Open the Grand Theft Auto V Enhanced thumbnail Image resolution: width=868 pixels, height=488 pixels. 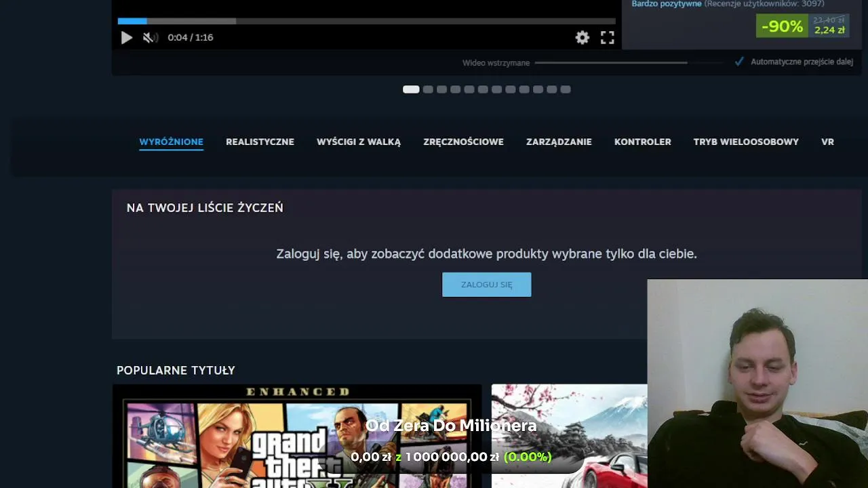point(297,436)
